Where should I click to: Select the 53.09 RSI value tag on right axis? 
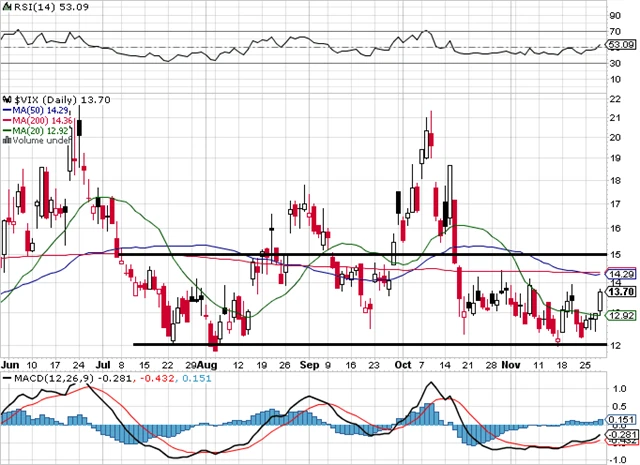click(x=622, y=45)
